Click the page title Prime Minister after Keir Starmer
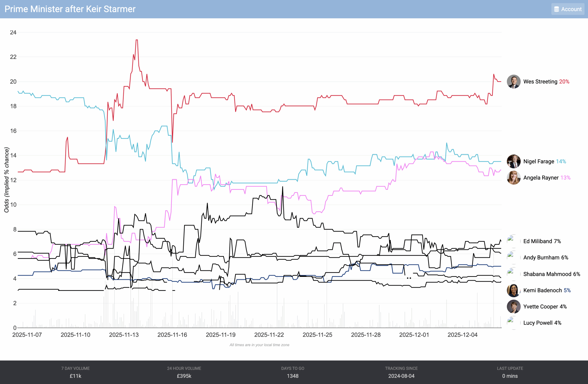 point(70,9)
